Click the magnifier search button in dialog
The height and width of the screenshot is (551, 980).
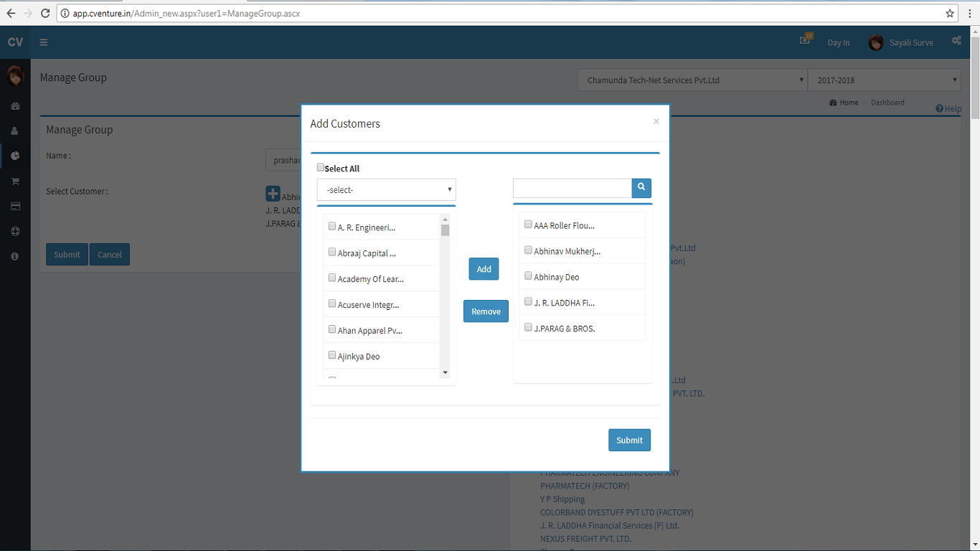tap(641, 188)
